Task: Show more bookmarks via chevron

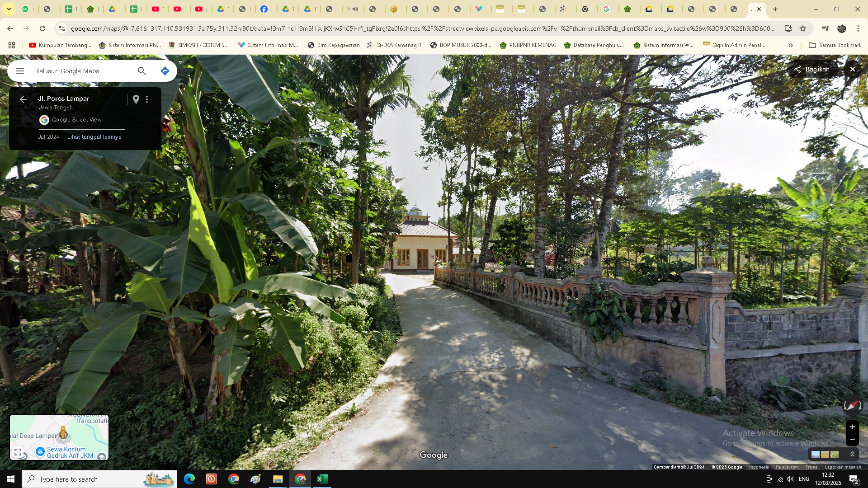Action: [790, 45]
